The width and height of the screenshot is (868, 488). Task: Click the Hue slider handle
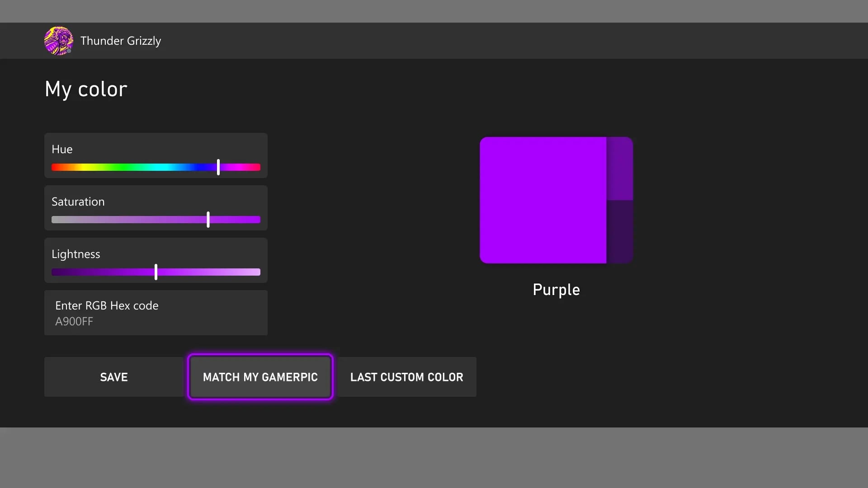pos(218,167)
